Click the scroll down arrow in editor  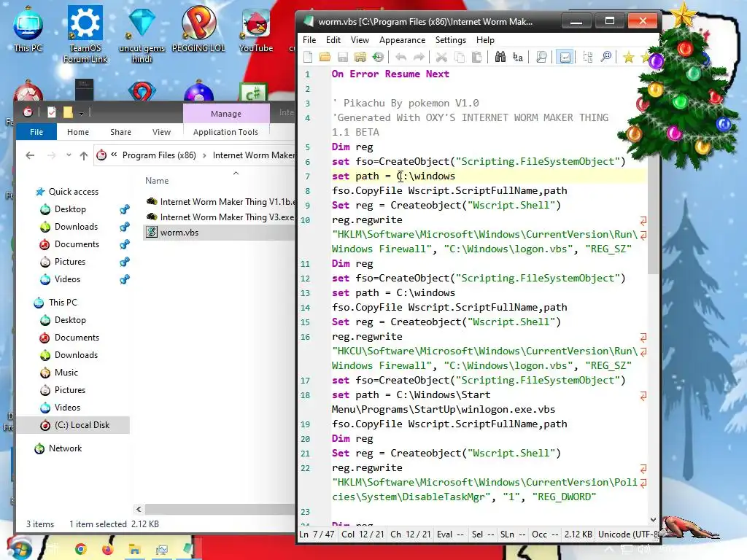[653, 520]
